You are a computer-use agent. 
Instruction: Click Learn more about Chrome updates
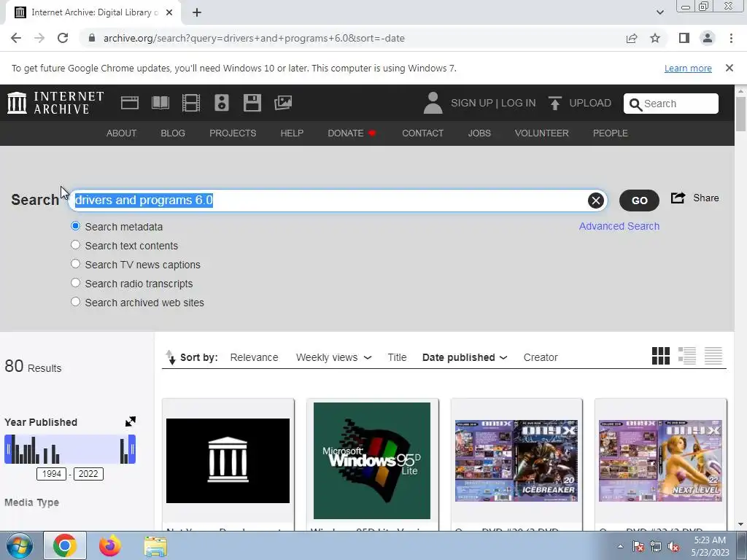(688, 68)
